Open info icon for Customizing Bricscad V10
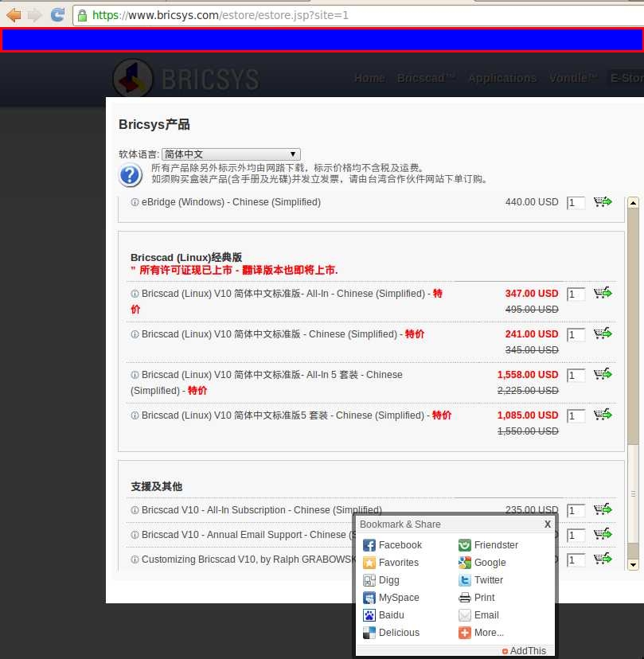Viewport: 644px width, 659px height. [135, 560]
